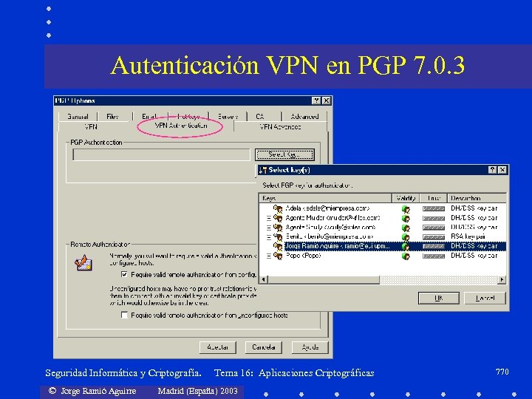Click green validity icon in Jorge Ramió row
The image size is (532, 399).
point(406,247)
